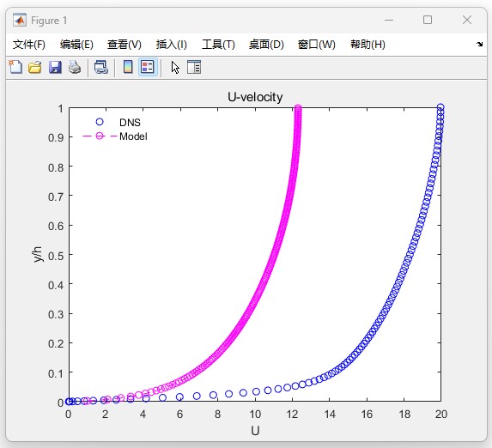
Task: Print the figure using the printer icon
Action: pos(75,68)
